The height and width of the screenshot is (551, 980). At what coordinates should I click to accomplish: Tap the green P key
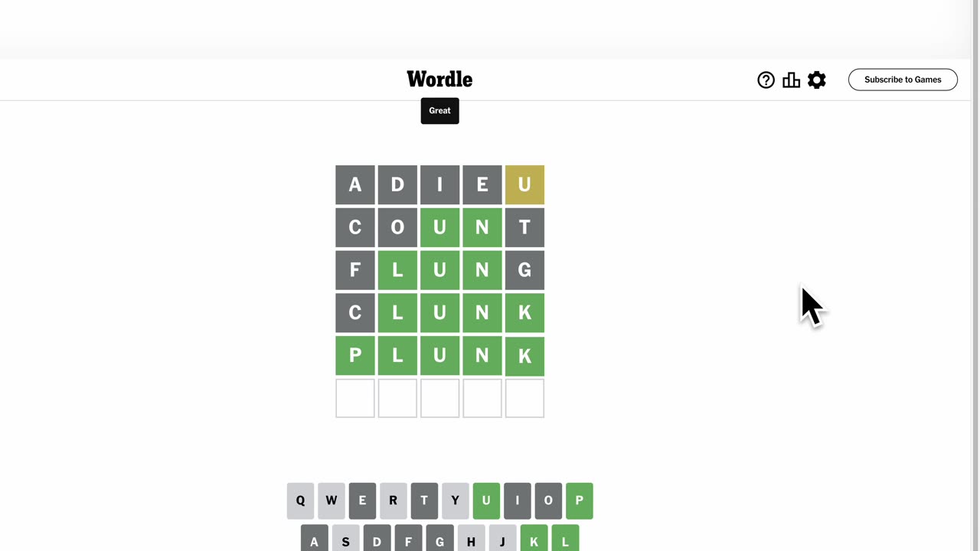580,500
